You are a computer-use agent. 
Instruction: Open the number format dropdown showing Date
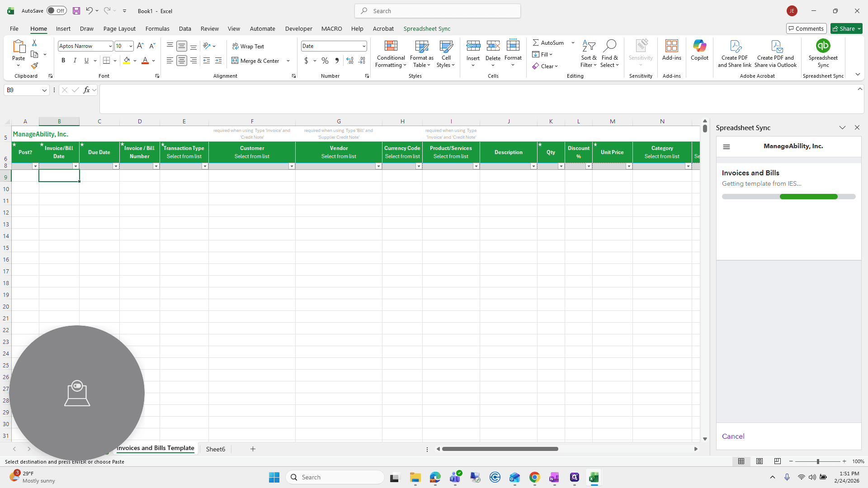coord(364,46)
